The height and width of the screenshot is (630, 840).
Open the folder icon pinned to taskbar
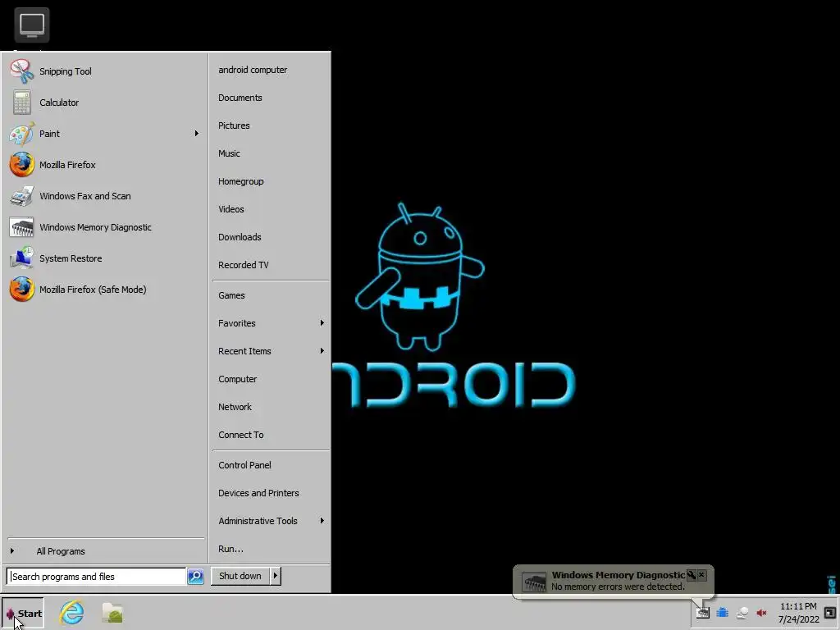pos(112,613)
